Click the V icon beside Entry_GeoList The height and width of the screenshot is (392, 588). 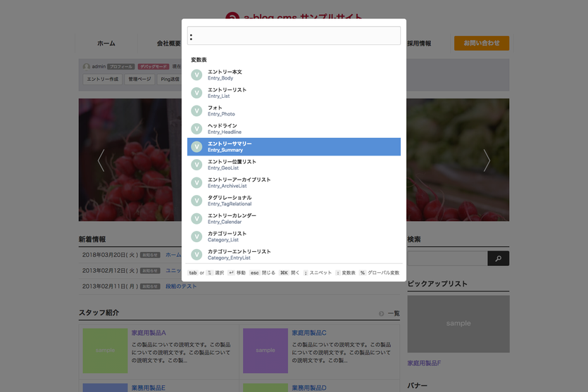pos(196,165)
